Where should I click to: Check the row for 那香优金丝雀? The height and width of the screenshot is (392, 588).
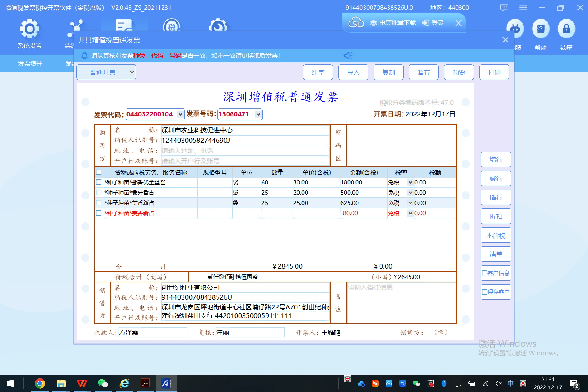pyautogui.click(x=98, y=182)
